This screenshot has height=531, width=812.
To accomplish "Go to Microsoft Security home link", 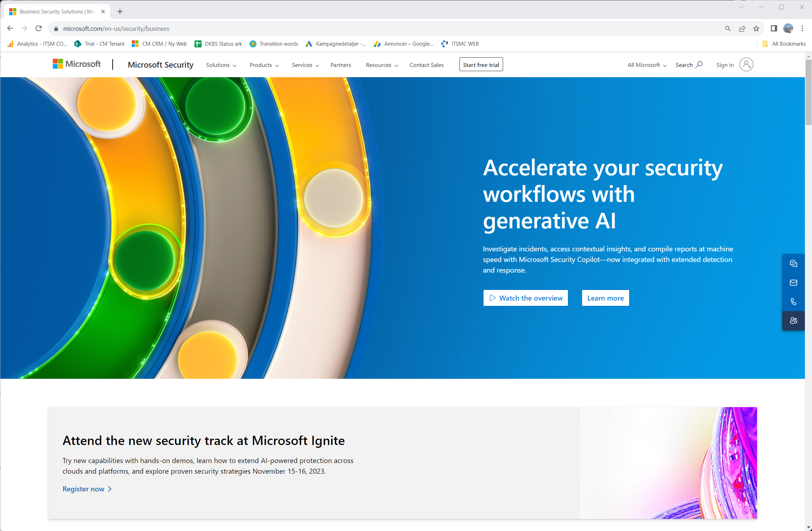I will [x=160, y=65].
